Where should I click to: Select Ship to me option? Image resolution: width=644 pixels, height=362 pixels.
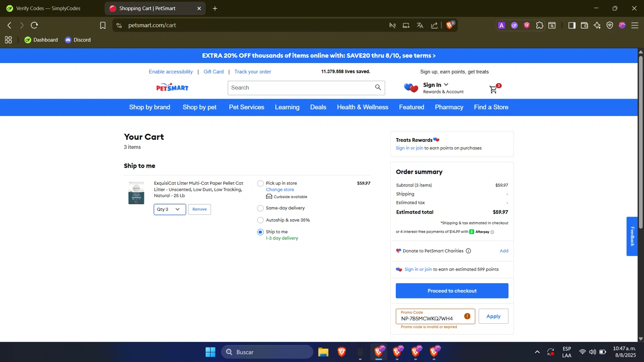(x=260, y=232)
